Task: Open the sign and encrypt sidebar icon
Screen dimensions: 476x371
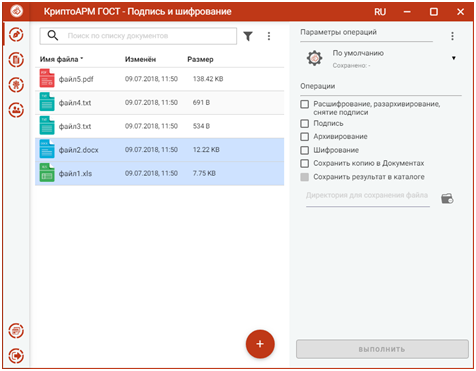Action: click(16, 35)
